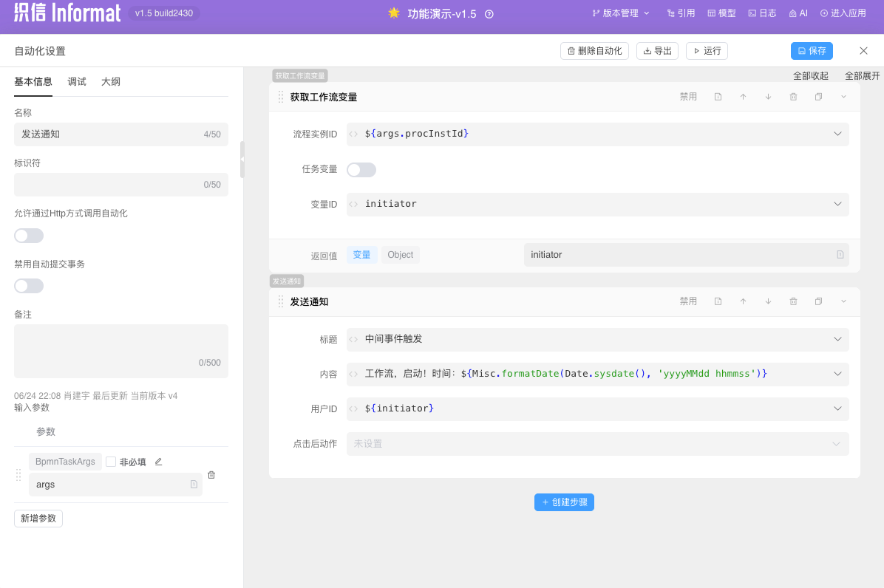Click the 保存 button

(x=812, y=51)
